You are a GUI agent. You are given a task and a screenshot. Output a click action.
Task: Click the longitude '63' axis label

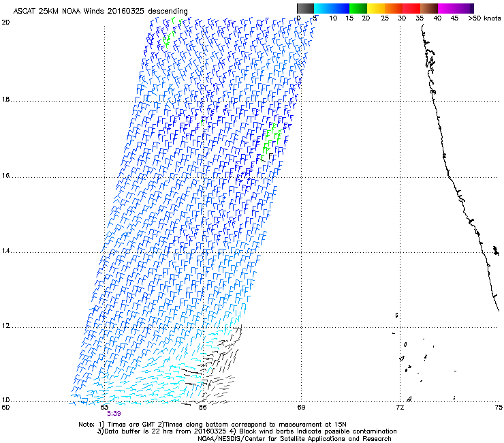coord(104,408)
